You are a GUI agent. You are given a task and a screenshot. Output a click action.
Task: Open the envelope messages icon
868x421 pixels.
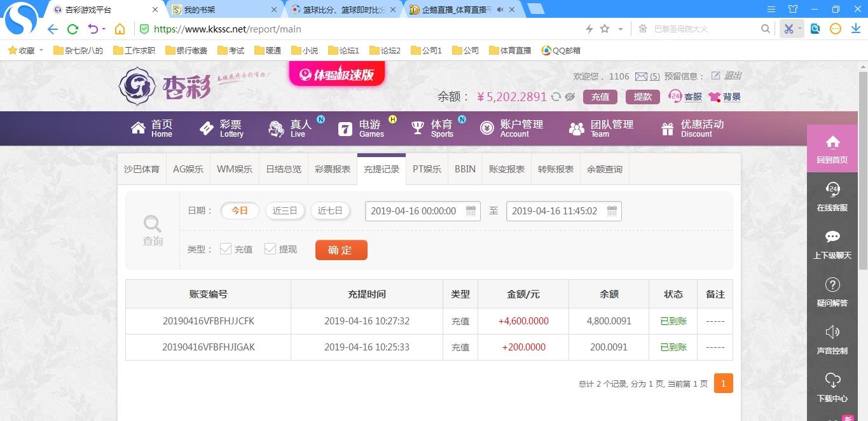[x=641, y=76]
